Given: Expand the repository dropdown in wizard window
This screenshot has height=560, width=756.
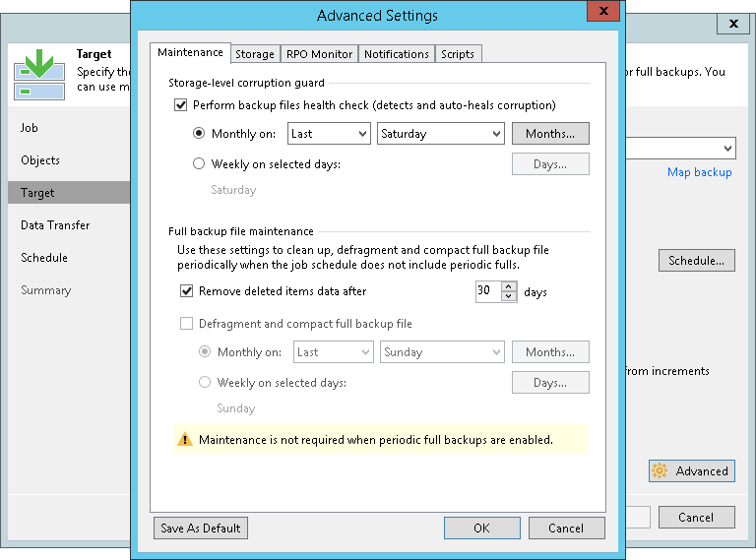Looking at the screenshot, I should click(x=727, y=149).
